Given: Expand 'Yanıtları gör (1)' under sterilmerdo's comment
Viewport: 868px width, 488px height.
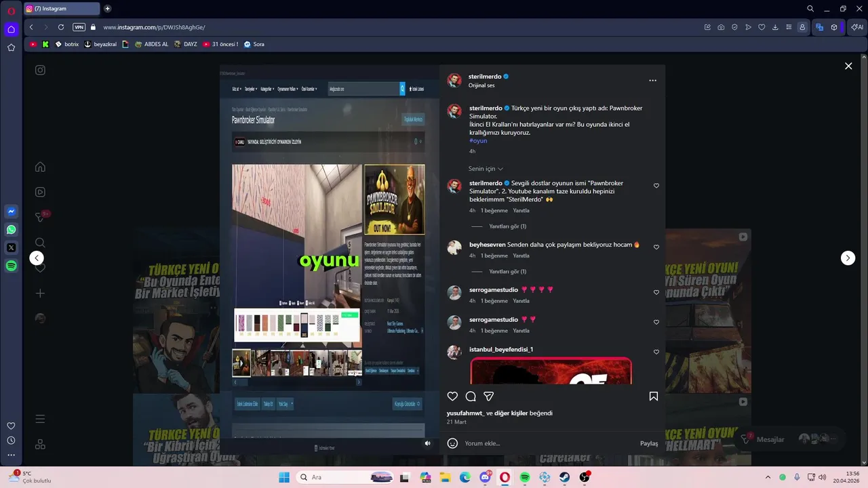Looking at the screenshot, I should point(507,226).
